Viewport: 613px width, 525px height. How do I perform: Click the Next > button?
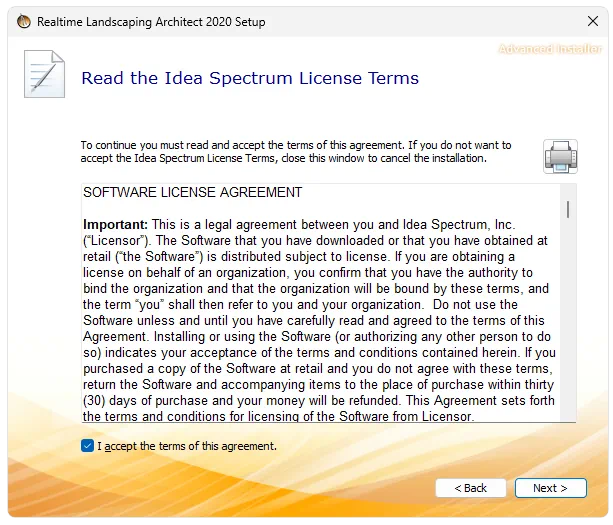[550, 488]
